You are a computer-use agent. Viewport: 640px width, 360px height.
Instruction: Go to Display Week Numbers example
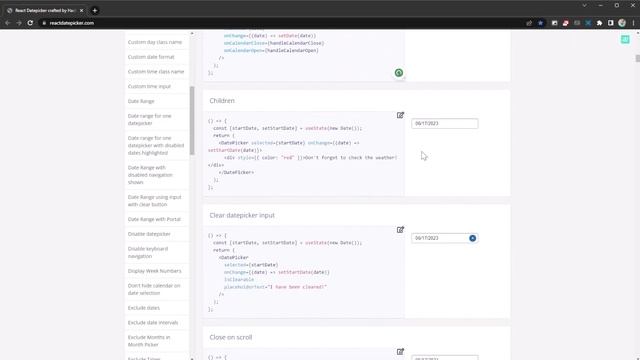coord(155,271)
